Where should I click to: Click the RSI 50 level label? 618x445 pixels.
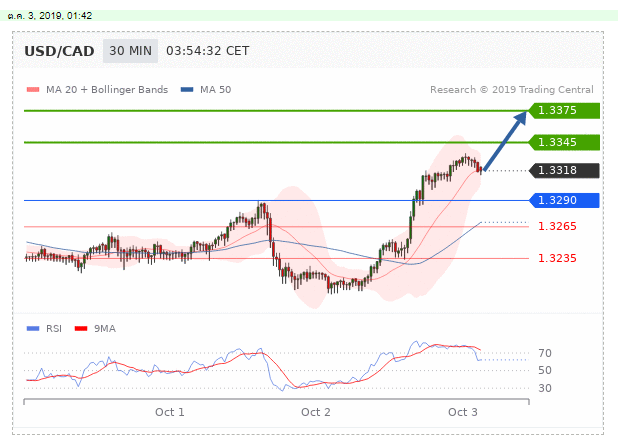545,371
